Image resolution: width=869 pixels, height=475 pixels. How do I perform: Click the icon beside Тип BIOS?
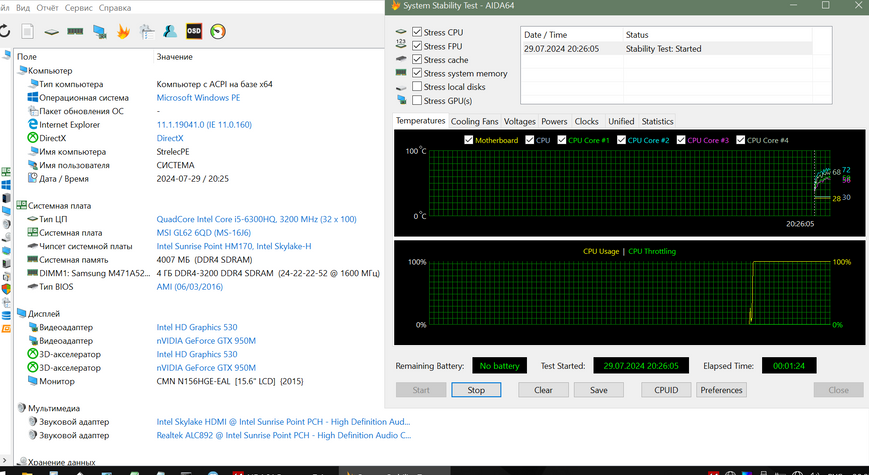click(33, 287)
